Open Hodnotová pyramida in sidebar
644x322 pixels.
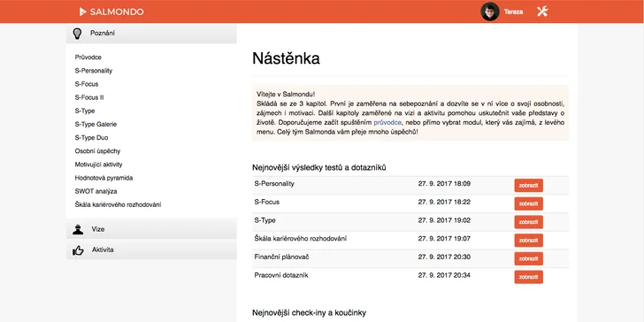tap(103, 178)
